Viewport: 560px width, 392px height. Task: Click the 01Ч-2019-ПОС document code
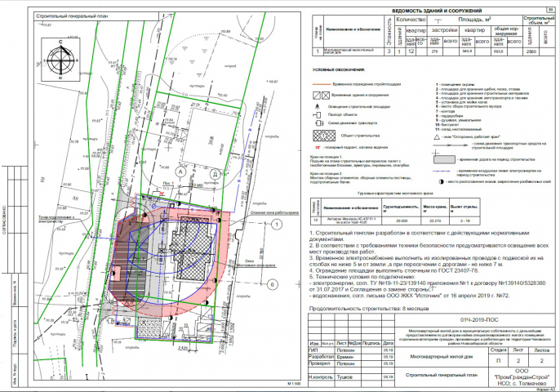(x=479, y=320)
